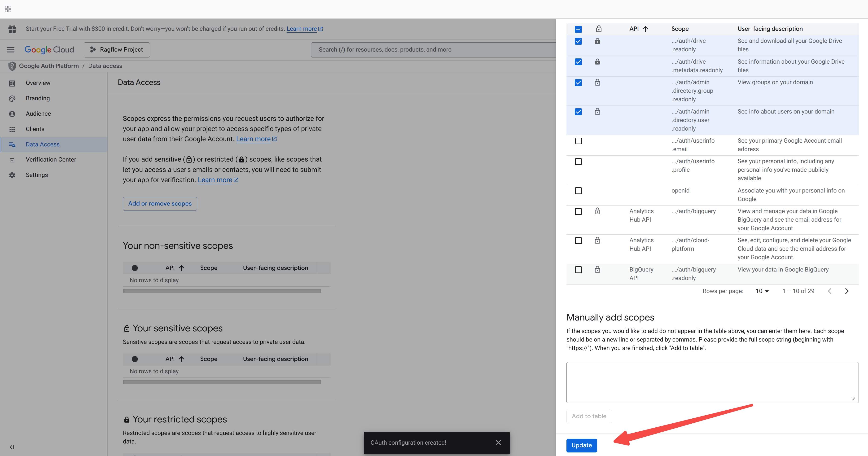Check the userinfo.email scope checkbox

coord(578,141)
